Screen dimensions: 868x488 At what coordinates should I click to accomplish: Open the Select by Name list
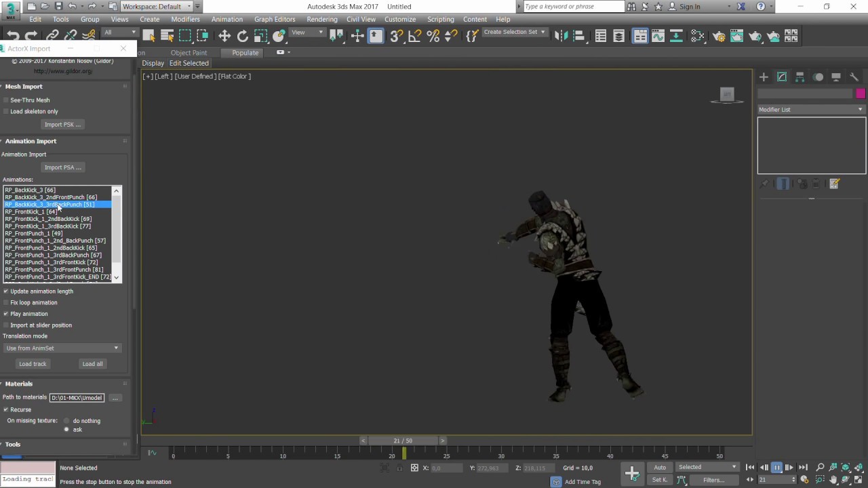167,36
